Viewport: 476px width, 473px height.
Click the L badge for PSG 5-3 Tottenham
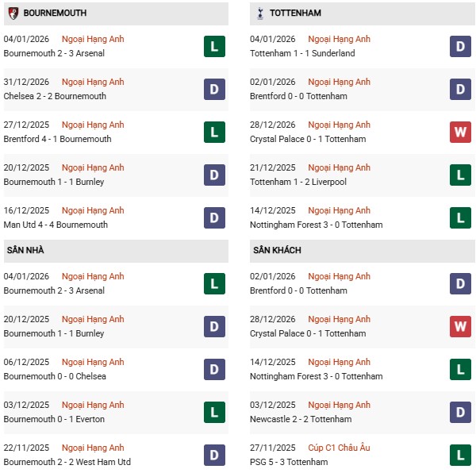coord(461,455)
